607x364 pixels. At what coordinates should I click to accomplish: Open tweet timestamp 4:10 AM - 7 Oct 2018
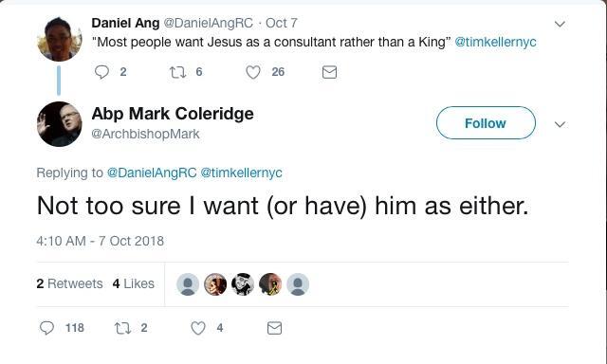[x=101, y=241]
